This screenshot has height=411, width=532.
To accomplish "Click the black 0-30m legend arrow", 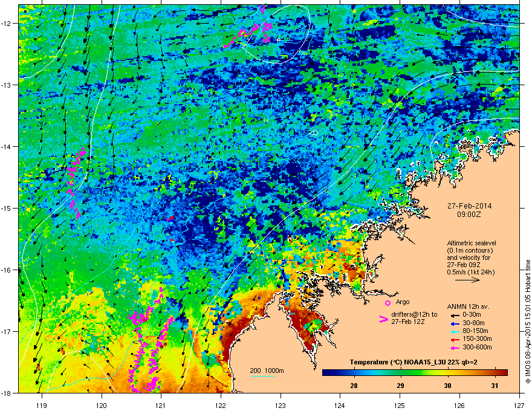I will (x=455, y=315).
